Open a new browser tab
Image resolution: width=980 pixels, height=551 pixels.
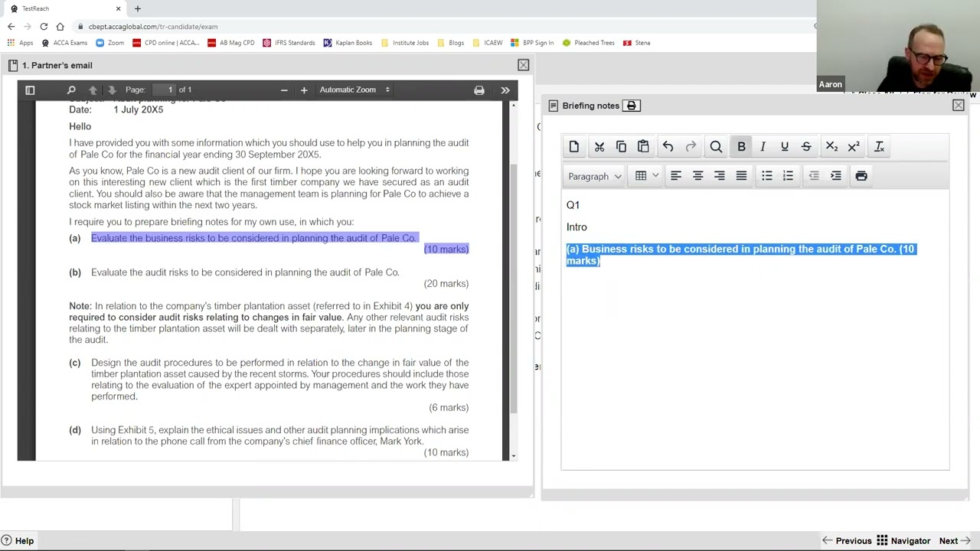(138, 8)
